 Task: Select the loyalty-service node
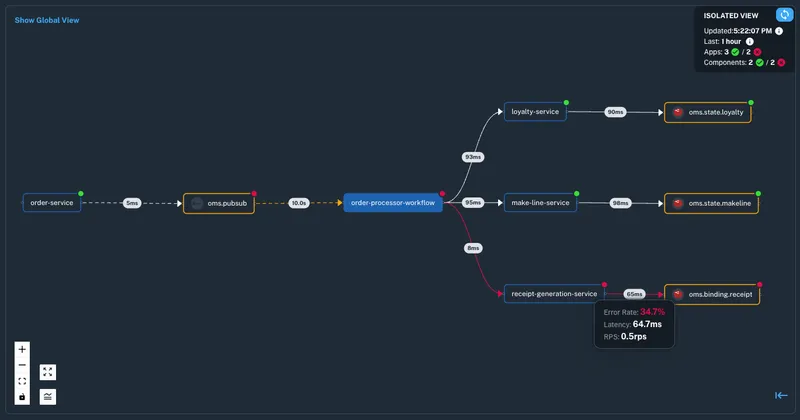535,112
